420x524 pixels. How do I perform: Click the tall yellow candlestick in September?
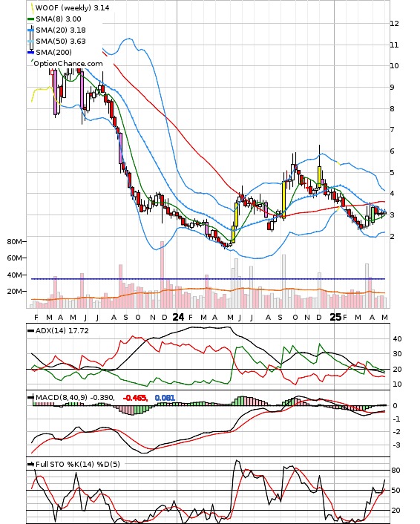tap(283, 200)
